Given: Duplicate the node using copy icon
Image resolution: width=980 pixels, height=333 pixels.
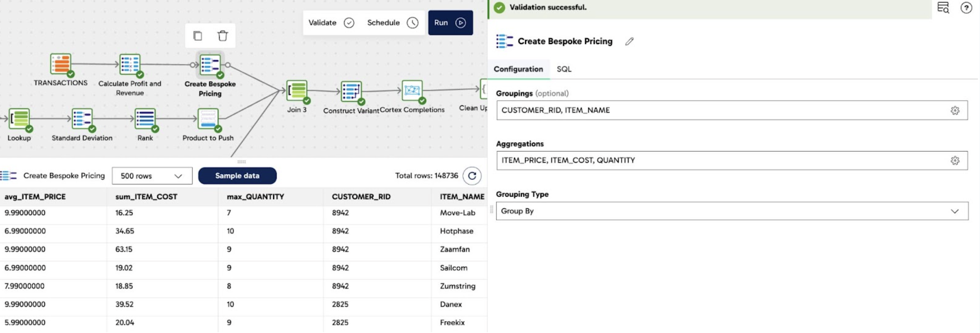Looking at the screenshot, I should [198, 36].
